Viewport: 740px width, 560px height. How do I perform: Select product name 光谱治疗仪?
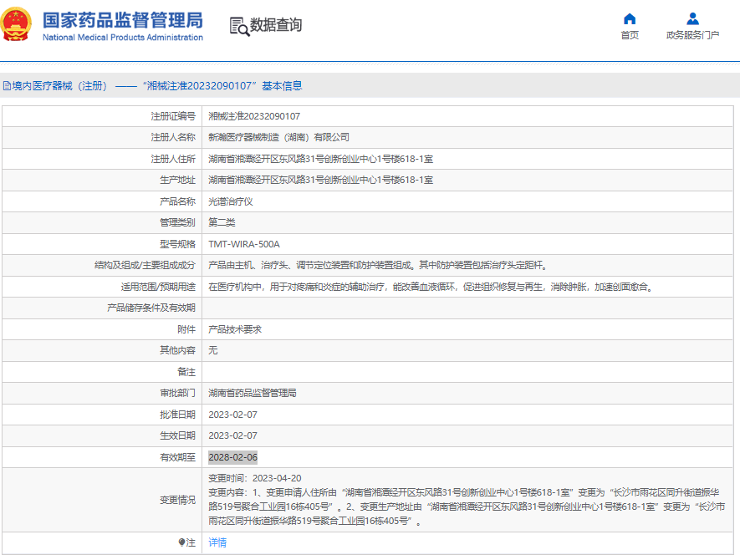(x=231, y=201)
